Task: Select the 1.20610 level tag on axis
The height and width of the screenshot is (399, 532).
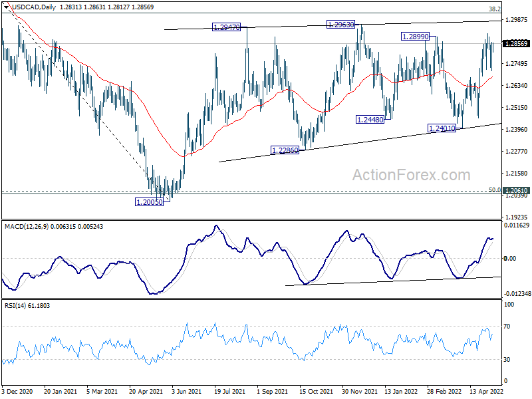Action: (516, 191)
